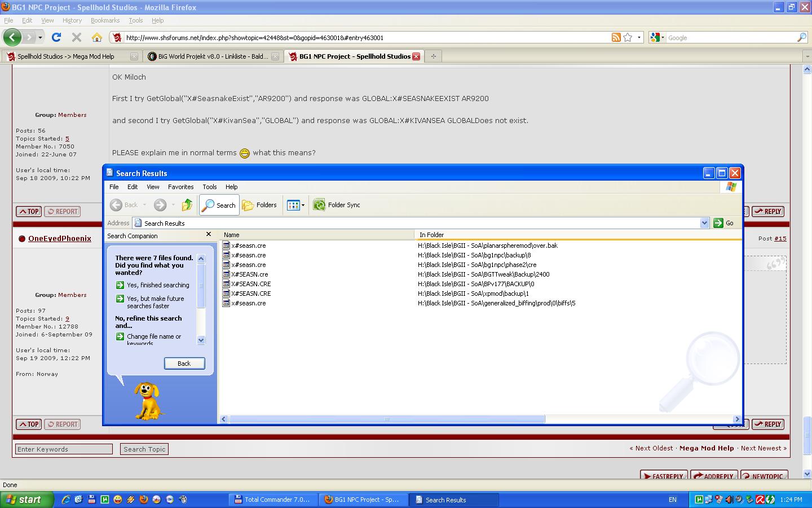Image resolution: width=812 pixels, height=508 pixels.
Task: Click EN language indicator on taskbar
Action: click(673, 500)
